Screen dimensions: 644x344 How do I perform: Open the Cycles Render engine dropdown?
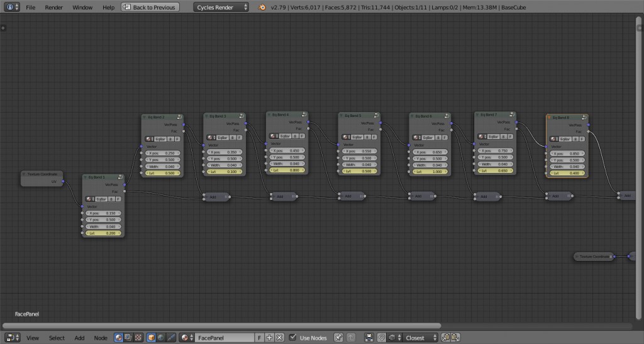pos(221,7)
